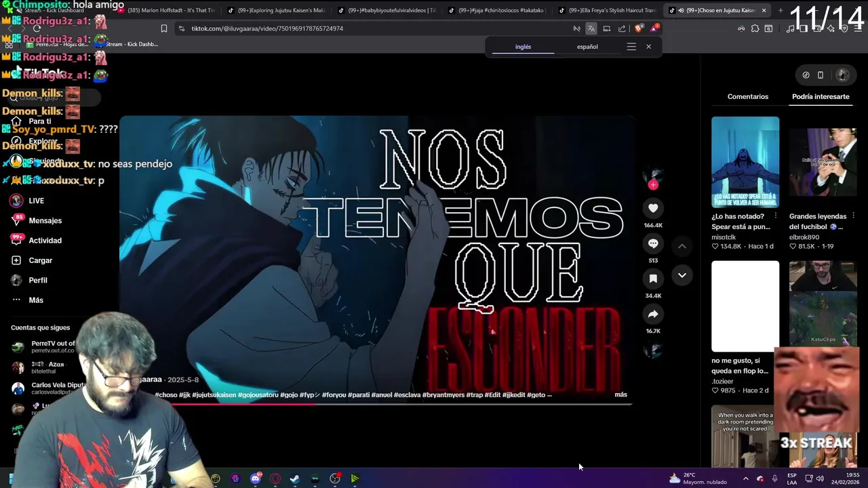
Task: Close the Choso en Jujutsu Kaisen tab
Action: pyautogui.click(x=764, y=10)
